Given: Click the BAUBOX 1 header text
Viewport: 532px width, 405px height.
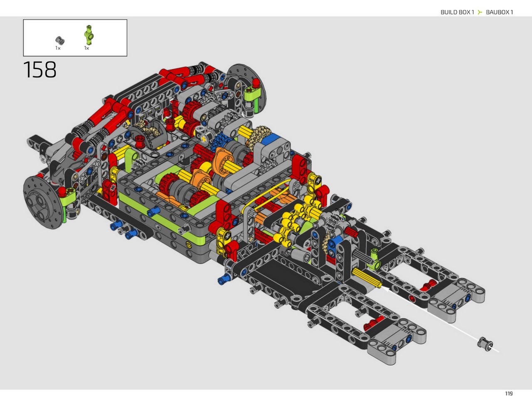Looking at the screenshot, I should [499, 12].
